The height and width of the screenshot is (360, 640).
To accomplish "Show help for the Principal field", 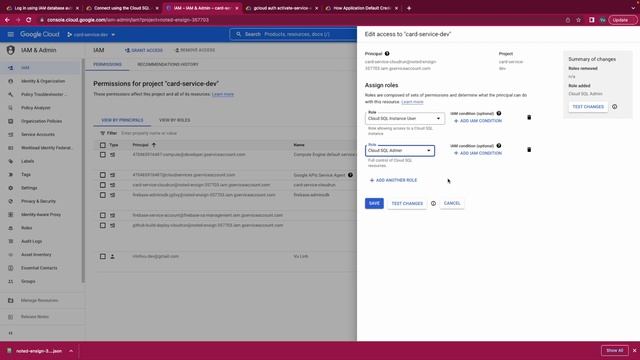I will pos(387,53).
